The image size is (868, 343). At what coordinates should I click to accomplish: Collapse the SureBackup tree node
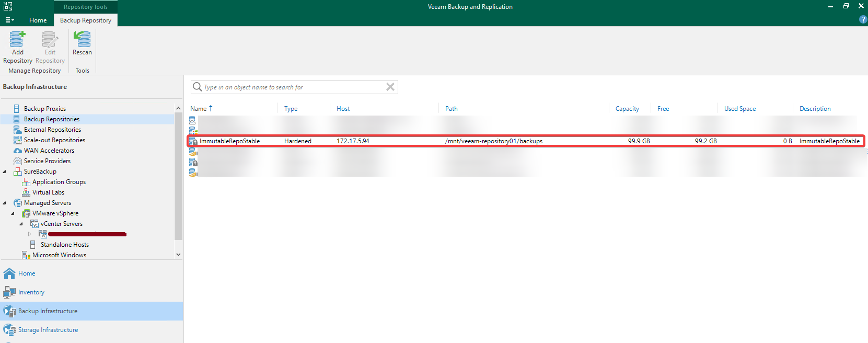click(5, 171)
